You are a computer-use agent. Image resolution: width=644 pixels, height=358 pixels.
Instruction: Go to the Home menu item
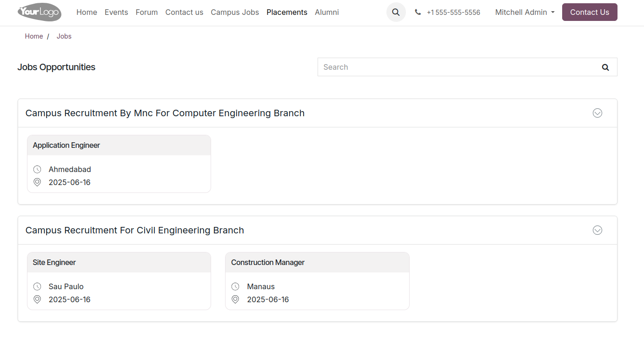tap(87, 12)
